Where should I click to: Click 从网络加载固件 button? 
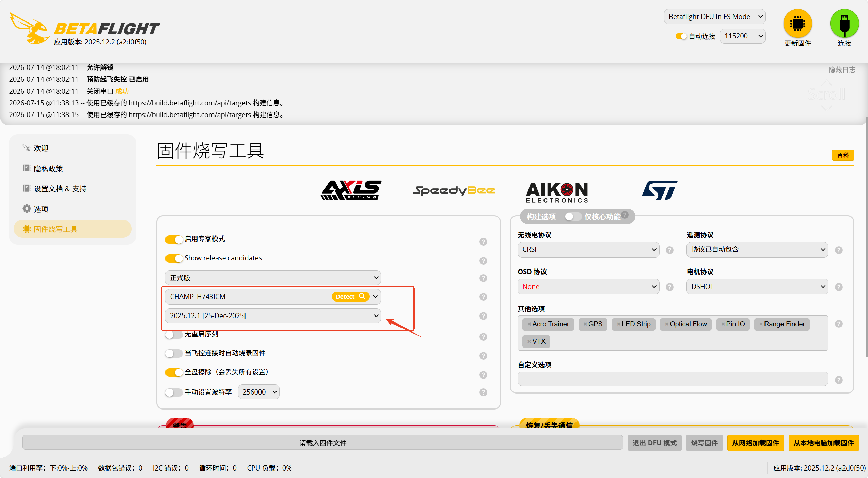point(756,443)
